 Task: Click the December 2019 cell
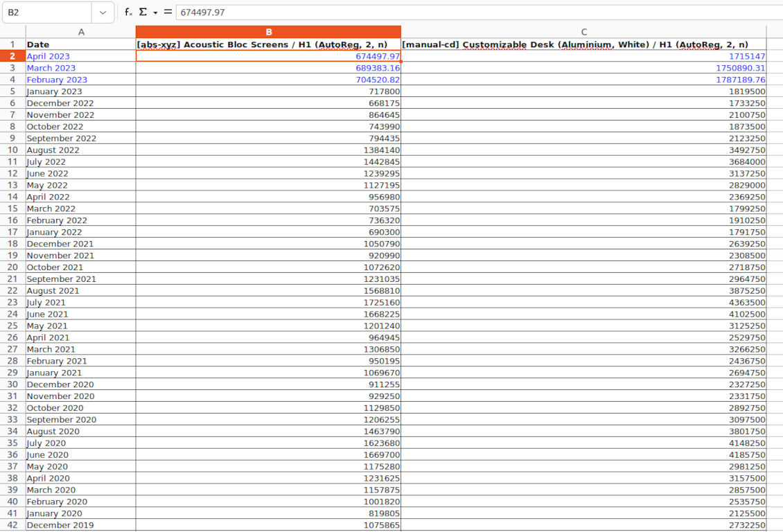pos(81,524)
